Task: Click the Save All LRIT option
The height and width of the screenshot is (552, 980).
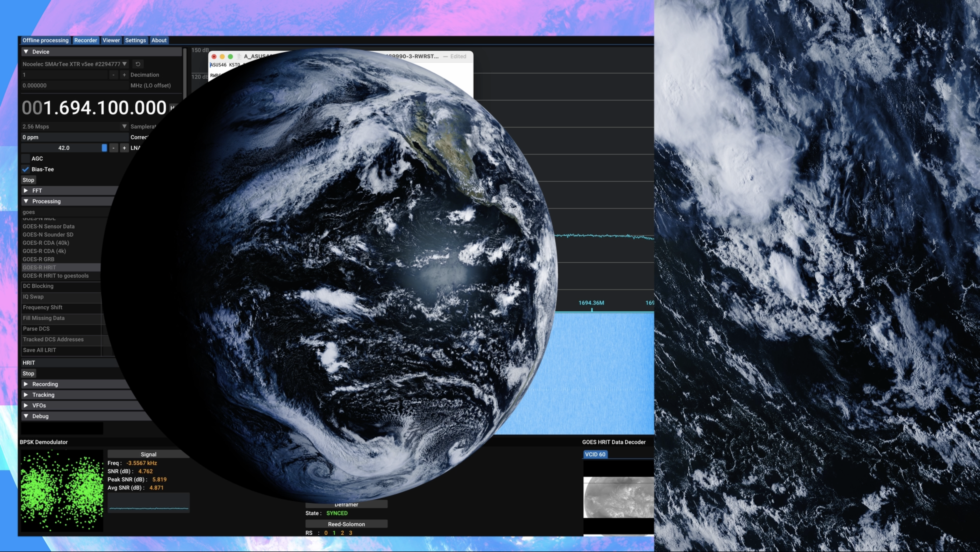Action: (x=61, y=350)
